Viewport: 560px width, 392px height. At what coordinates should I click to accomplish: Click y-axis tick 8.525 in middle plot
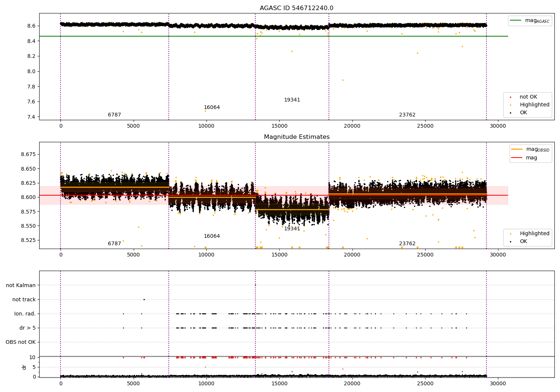tap(28, 240)
